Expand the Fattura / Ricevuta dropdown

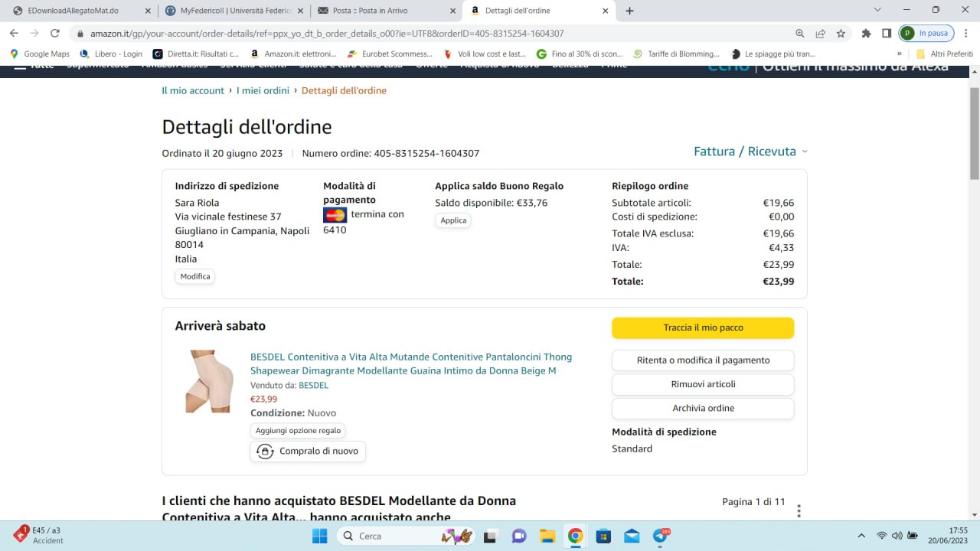click(750, 152)
